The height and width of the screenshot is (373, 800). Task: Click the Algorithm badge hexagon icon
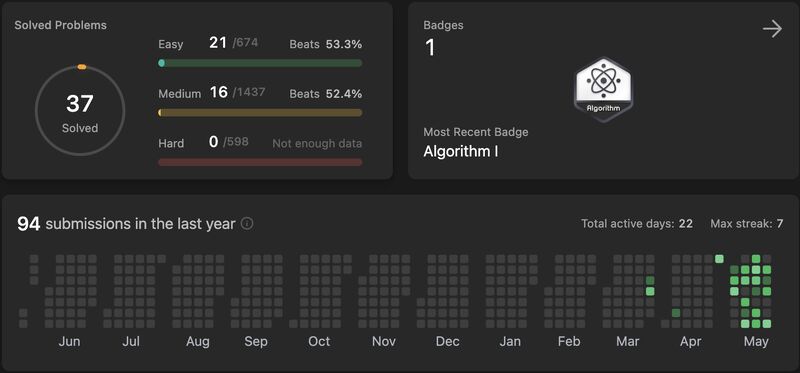(x=604, y=89)
